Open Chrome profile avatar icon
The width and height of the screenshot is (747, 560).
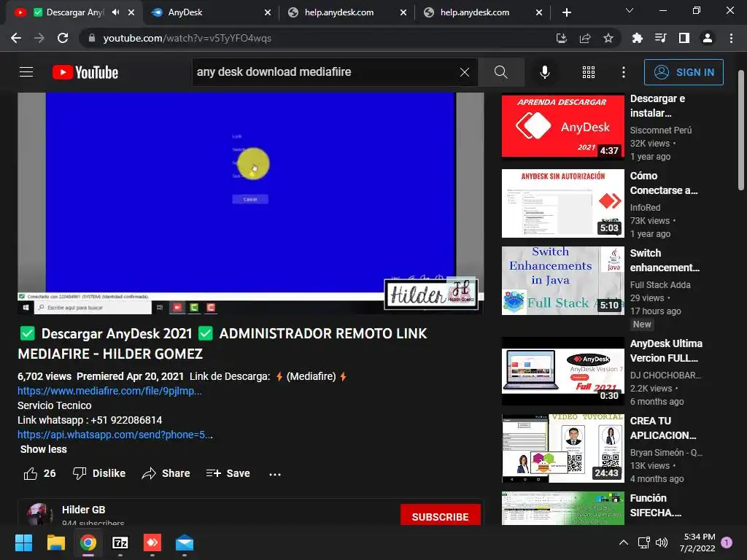pyautogui.click(x=708, y=38)
